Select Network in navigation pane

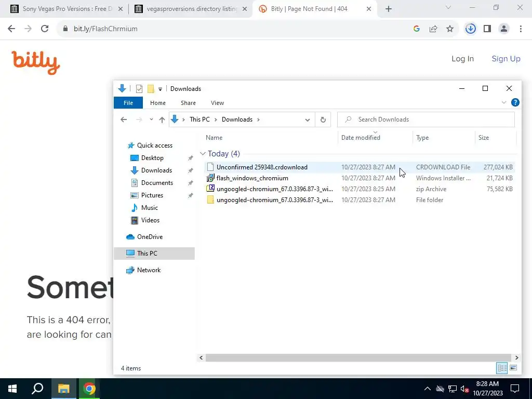tap(149, 270)
